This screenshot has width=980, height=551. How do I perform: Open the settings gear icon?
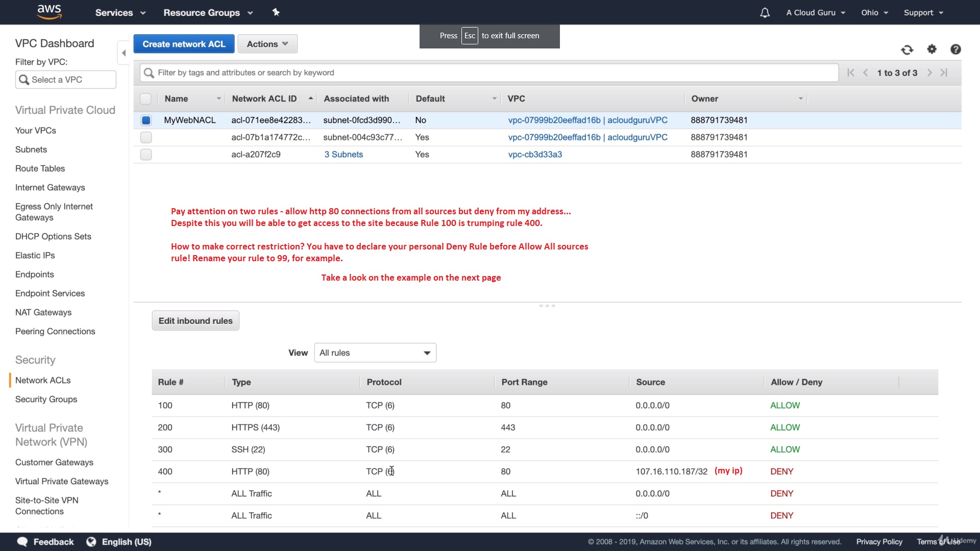point(932,49)
